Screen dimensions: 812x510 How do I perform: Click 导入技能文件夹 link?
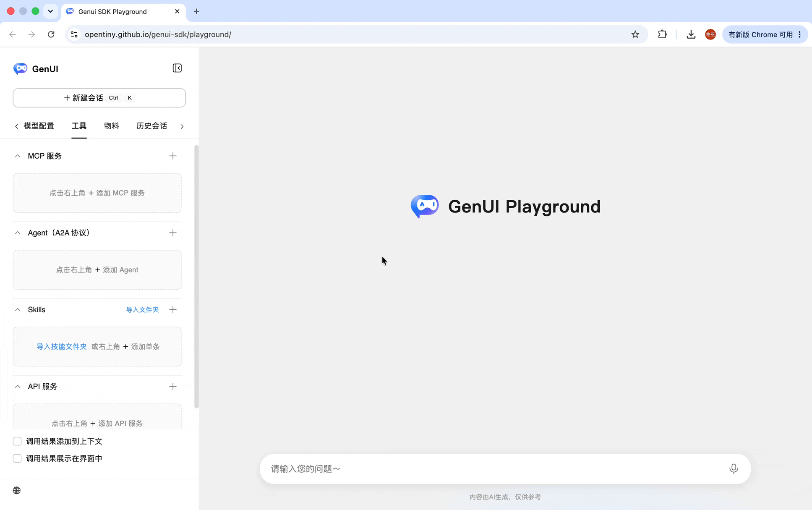(62, 347)
